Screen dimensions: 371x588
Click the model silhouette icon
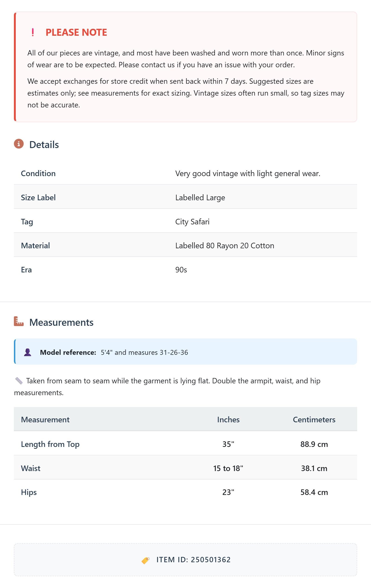tap(28, 352)
